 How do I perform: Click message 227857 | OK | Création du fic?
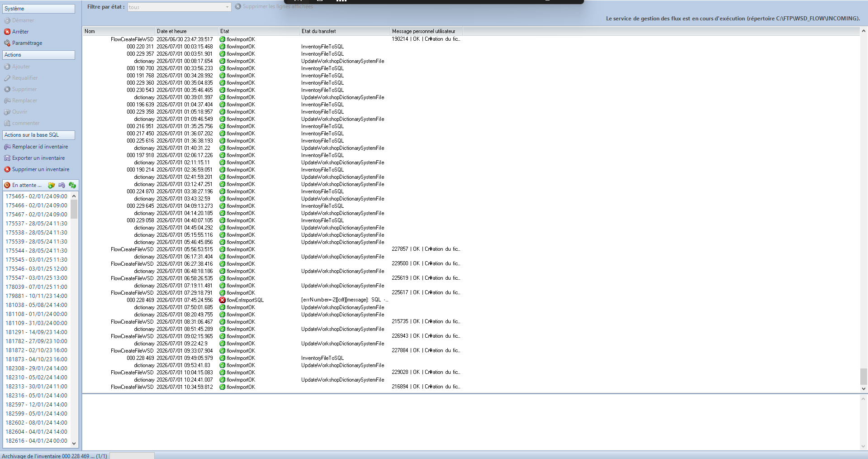[x=426, y=249]
